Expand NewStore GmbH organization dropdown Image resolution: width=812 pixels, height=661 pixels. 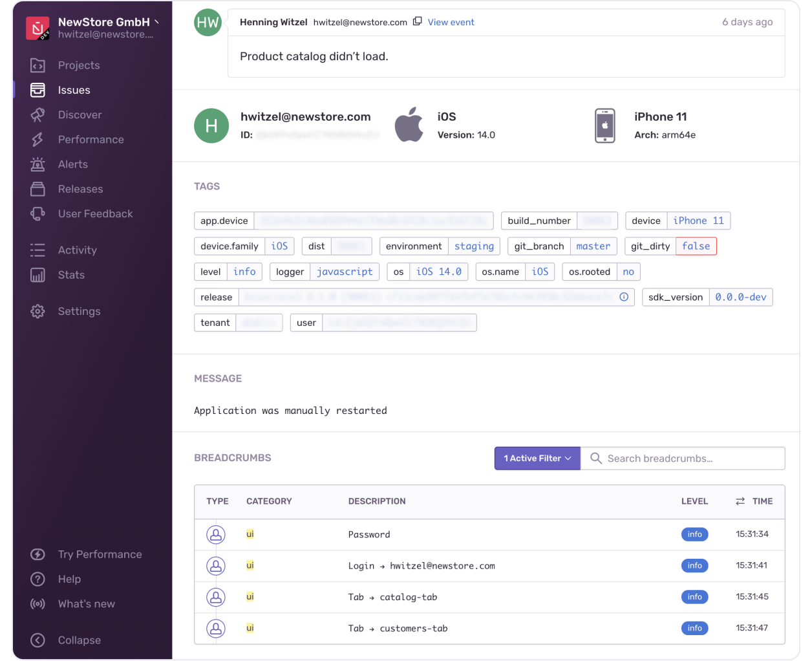pos(156,22)
